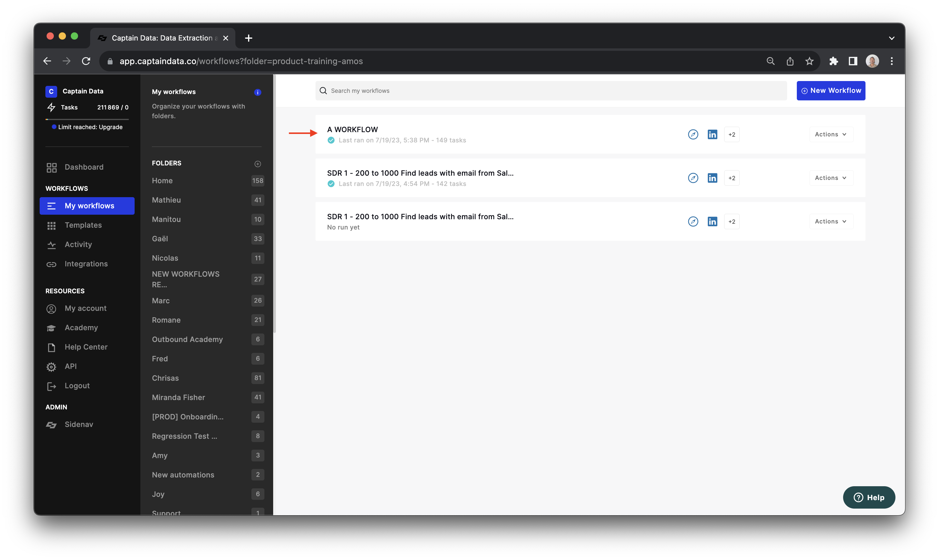
Task: Click the zoom magnifier icon in the address bar
Action: [770, 61]
